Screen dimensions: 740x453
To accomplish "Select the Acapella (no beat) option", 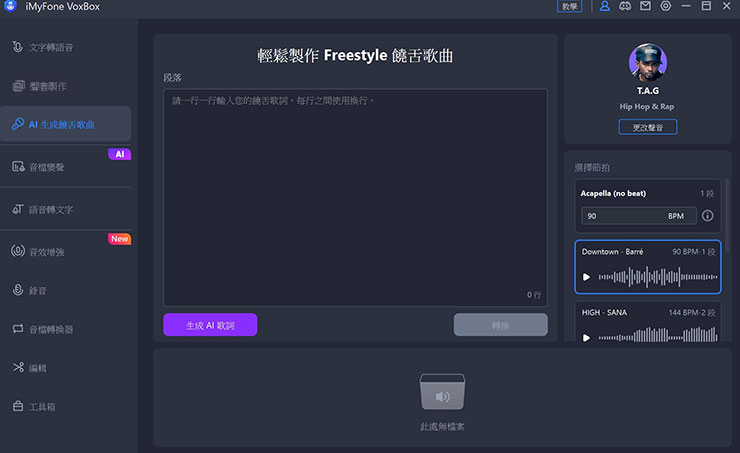I will click(x=648, y=206).
